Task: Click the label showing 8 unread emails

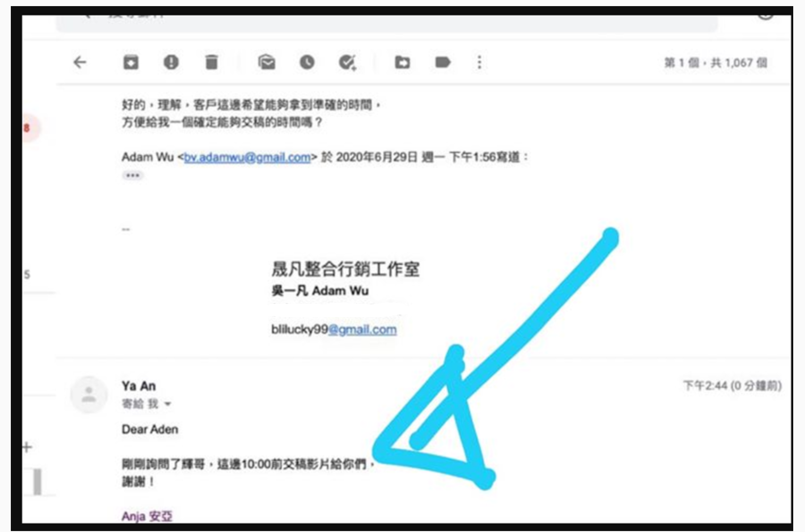Action: [x=26, y=126]
